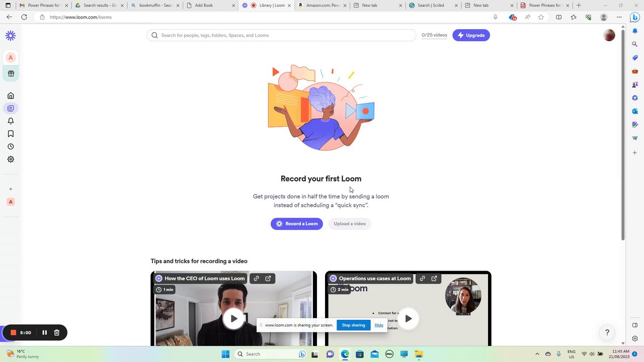Open the Windows Start menu
The width and height of the screenshot is (644, 362).
pos(225,354)
